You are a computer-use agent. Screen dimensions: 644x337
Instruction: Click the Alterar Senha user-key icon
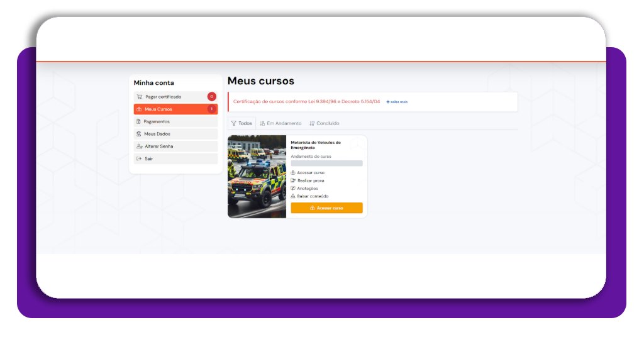(139, 146)
